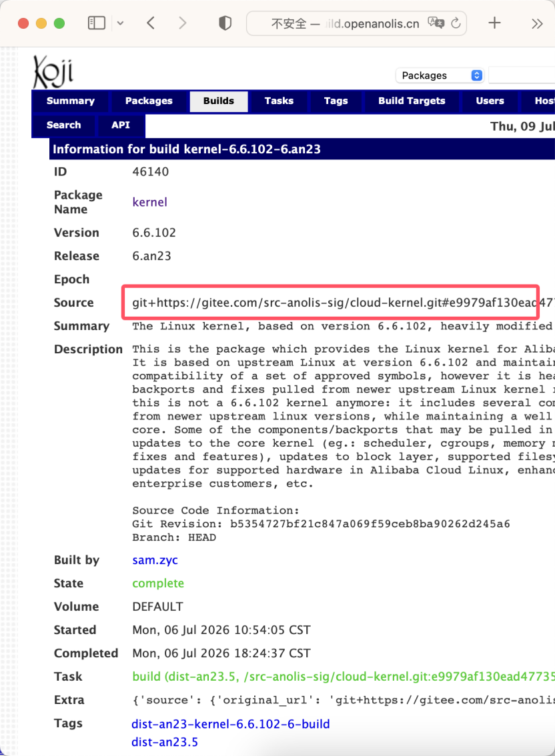Click the Git Revision hash line
Viewport: 555px width, 756px height.
(321, 523)
